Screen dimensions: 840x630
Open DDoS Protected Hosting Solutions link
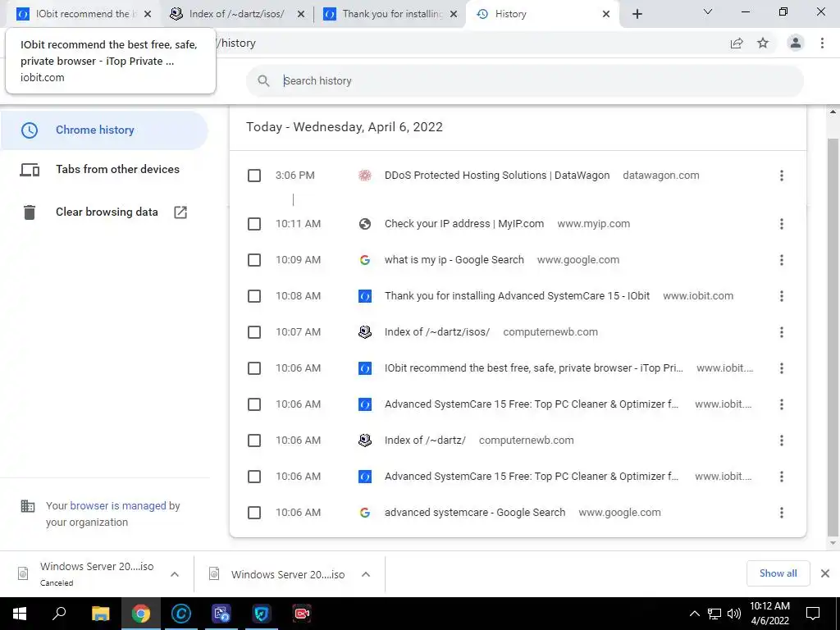[496, 176]
